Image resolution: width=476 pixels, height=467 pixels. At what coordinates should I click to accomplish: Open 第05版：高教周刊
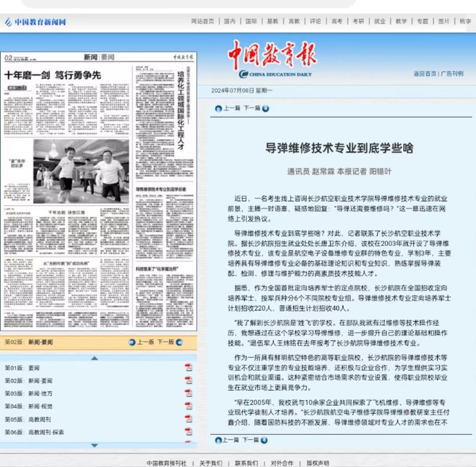pyautogui.click(x=28, y=420)
